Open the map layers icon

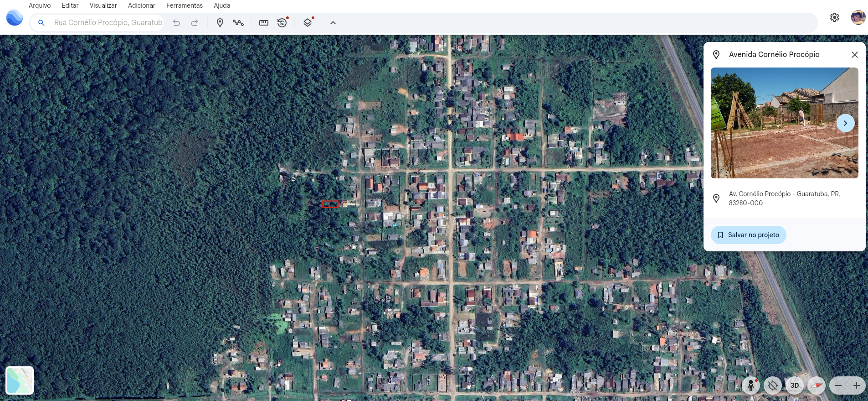pyautogui.click(x=308, y=22)
